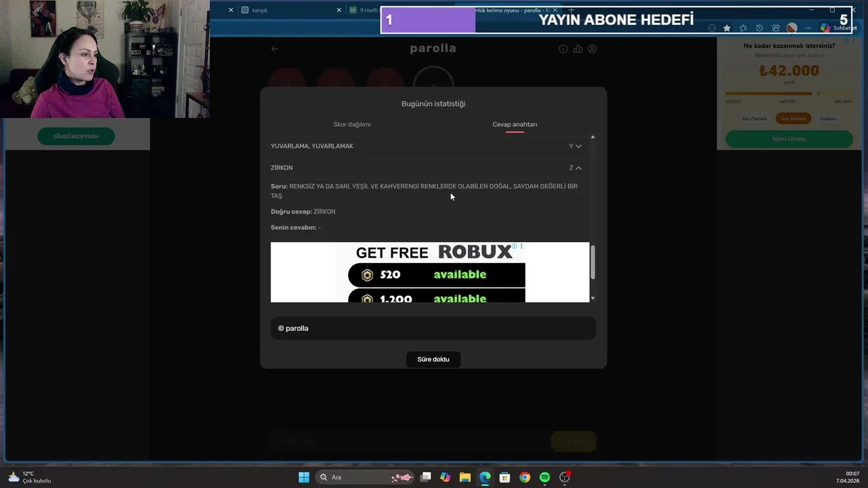Close the parolla browser tab
Image resolution: width=868 pixels, height=488 pixels.
point(555,10)
